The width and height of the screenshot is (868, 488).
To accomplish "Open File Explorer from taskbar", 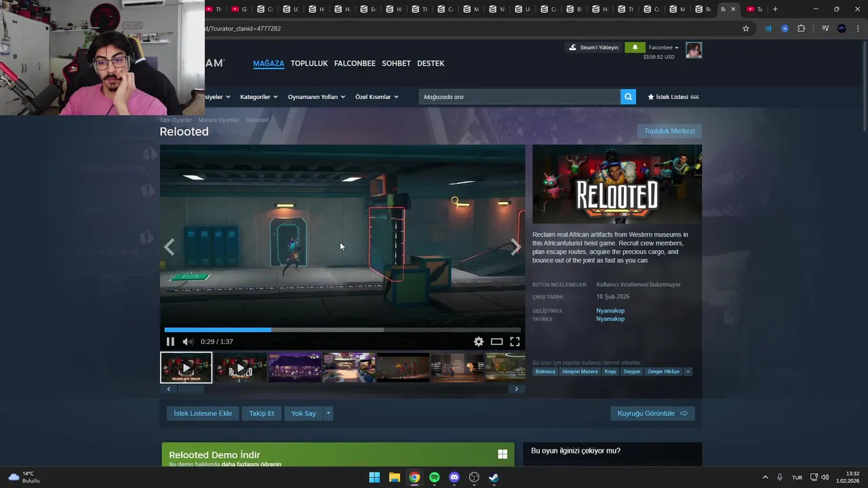I will coord(395,477).
